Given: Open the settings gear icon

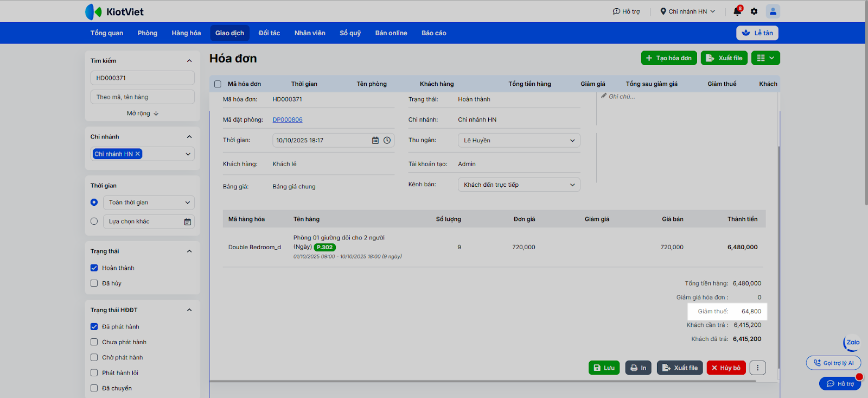Looking at the screenshot, I should point(754,11).
